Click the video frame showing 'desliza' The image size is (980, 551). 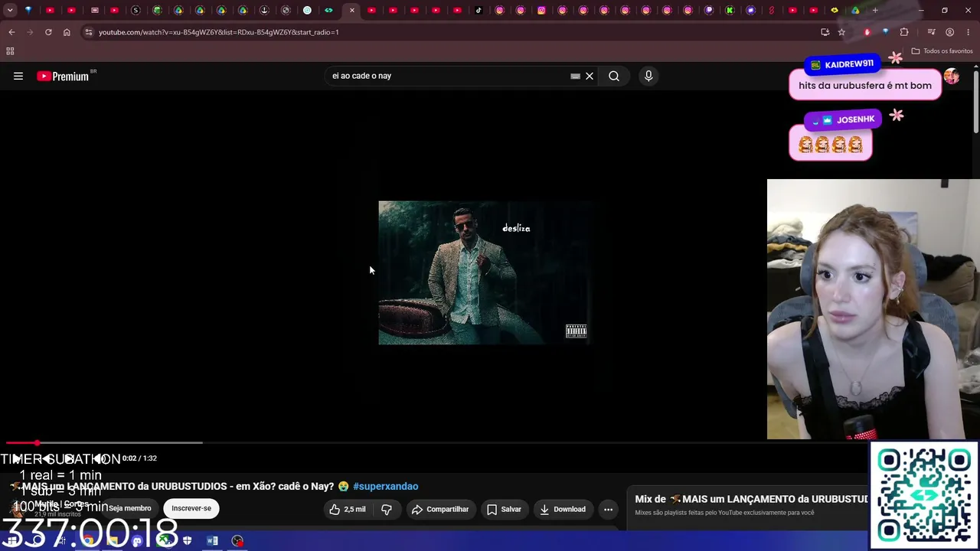coord(484,272)
